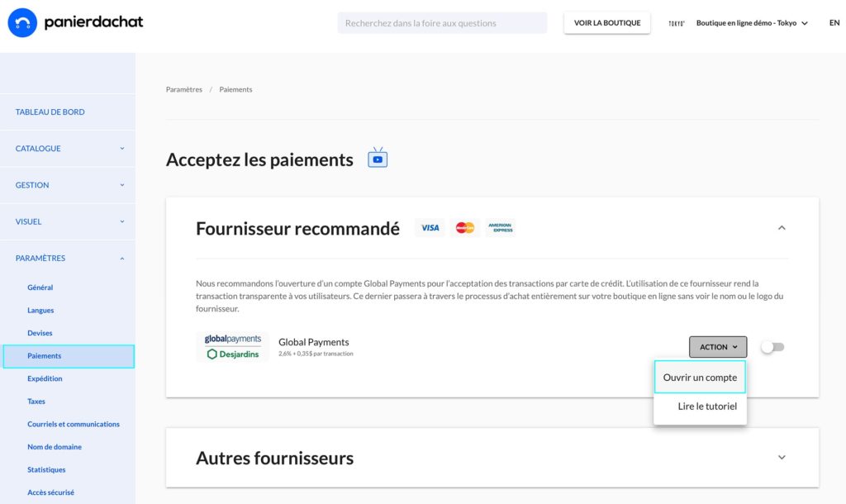Viewport: 846px width, 504px height.
Task: Open Expédition settings in sidebar
Action: point(45,378)
